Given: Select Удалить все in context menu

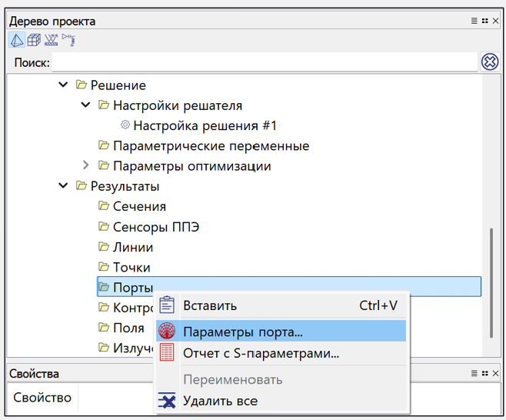Looking at the screenshot, I should pos(220,401).
